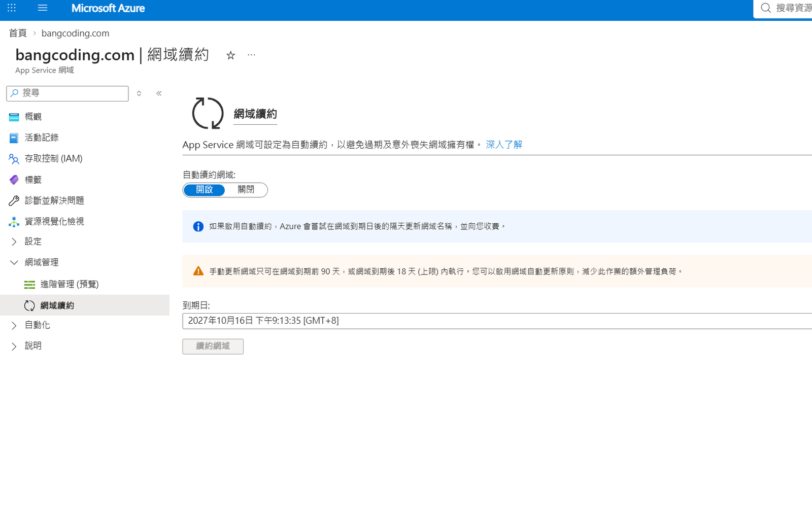Image resolution: width=812 pixels, height=515 pixels.
Task: Expand the 設定 section chevron
Action: (x=14, y=242)
